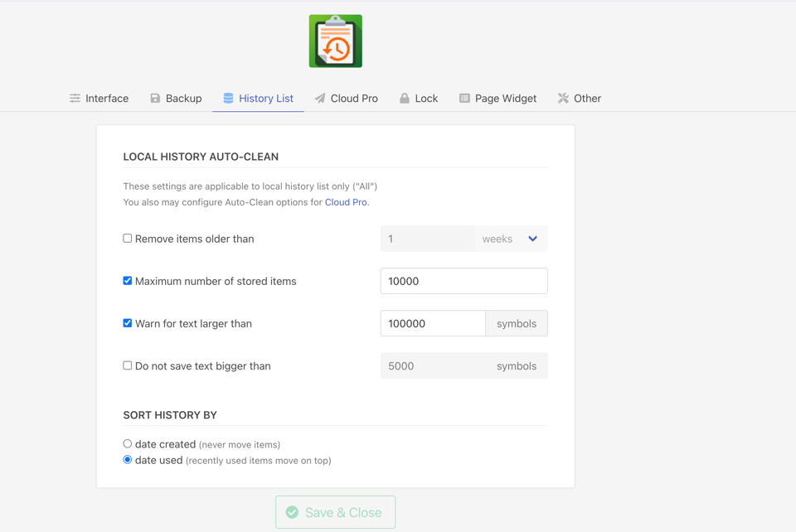796x532 pixels.
Task: Click the maximum stored items input field
Action: [464, 281]
